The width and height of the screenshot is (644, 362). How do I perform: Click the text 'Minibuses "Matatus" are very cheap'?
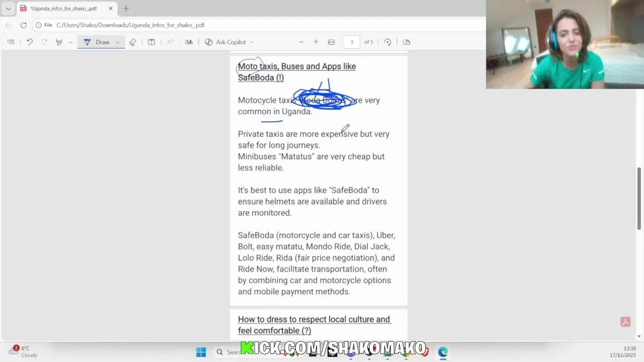[x=304, y=157]
